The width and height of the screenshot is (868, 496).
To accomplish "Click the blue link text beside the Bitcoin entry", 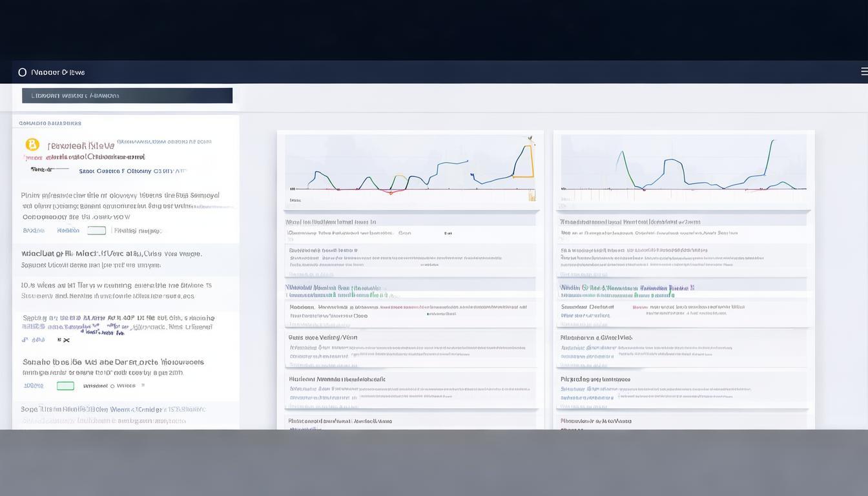I will pos(132,171).
